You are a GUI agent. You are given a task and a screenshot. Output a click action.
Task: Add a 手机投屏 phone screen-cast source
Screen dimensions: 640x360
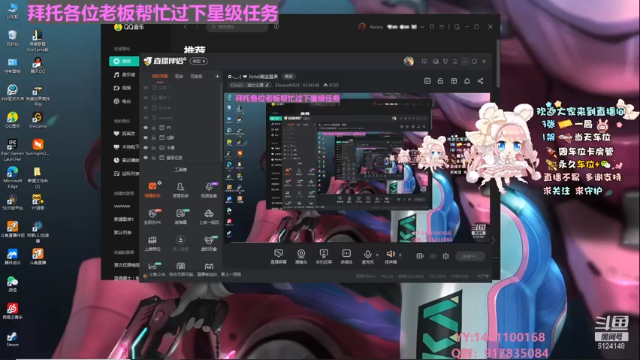pos(324,256)
